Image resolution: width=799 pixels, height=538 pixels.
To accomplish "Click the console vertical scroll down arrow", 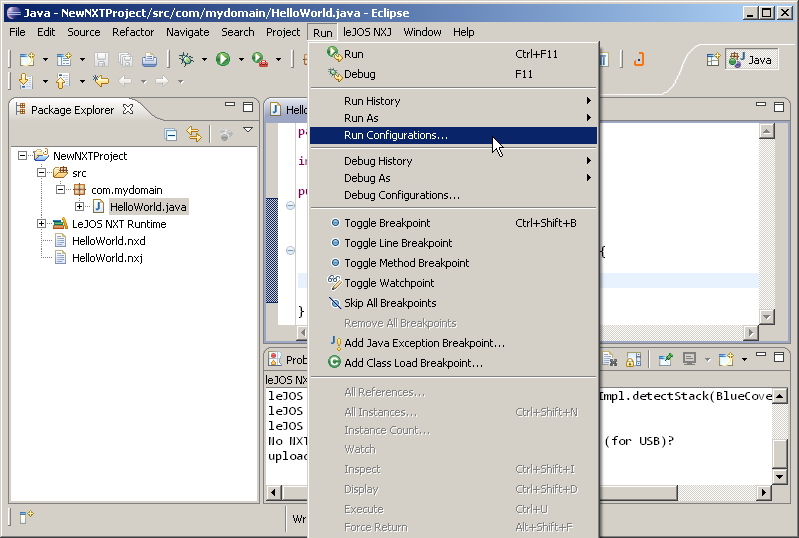I will 780,477.
